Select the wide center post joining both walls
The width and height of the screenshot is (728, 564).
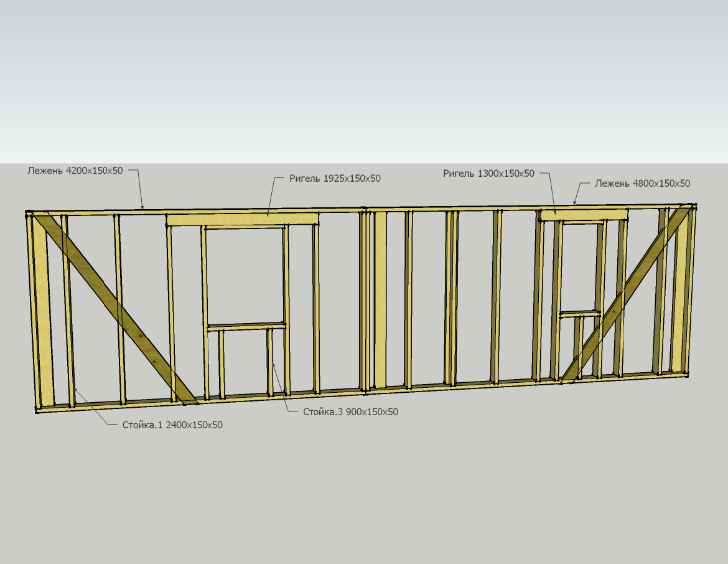(x=380, y=299)
